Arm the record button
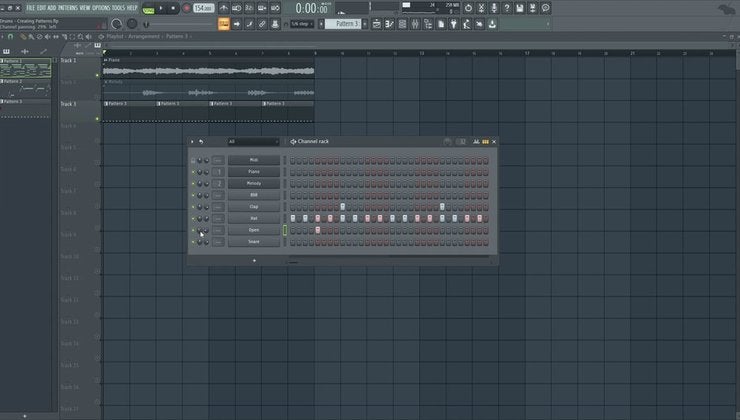Viewport: 740px width, 420px height. (x=186, y=8)
